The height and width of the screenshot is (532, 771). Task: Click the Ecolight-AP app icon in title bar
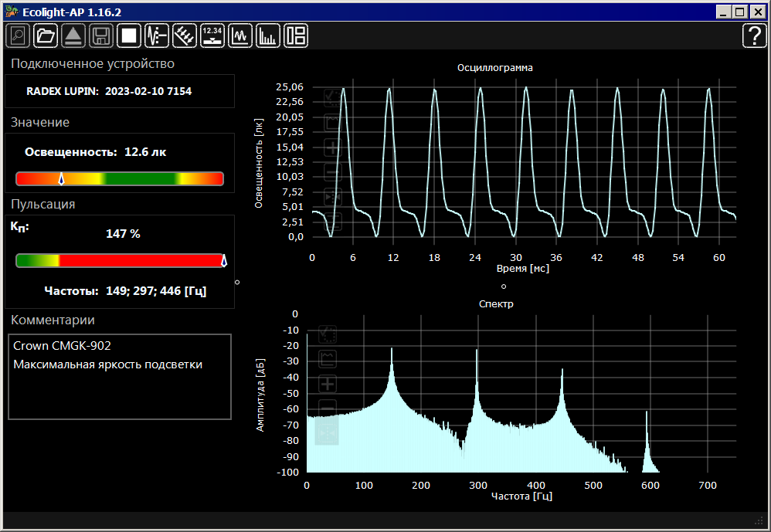(x=12, y=12)
